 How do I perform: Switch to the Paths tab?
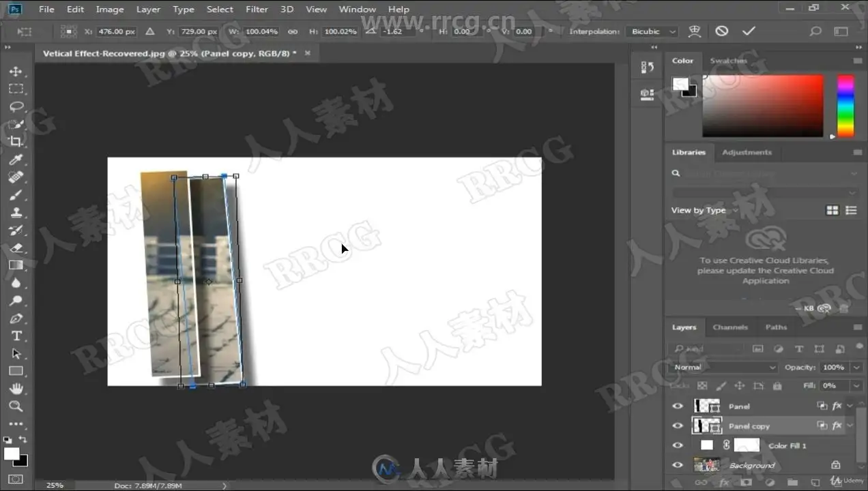coord(776,327)
